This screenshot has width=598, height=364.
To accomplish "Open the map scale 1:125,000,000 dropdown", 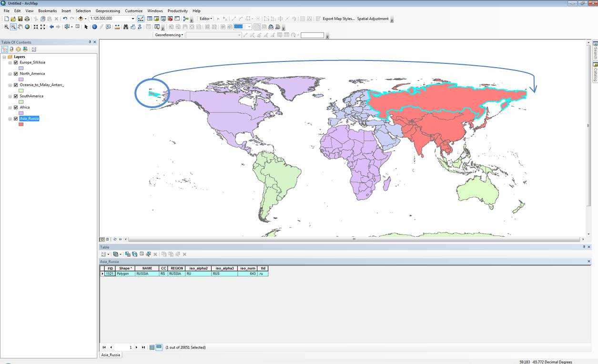I will [133, 19].
